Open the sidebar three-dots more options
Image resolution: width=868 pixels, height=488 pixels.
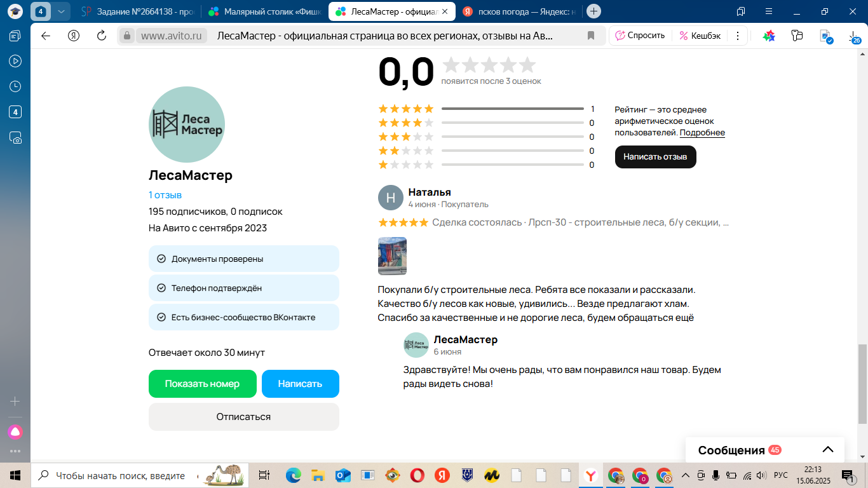click(15, 451)
